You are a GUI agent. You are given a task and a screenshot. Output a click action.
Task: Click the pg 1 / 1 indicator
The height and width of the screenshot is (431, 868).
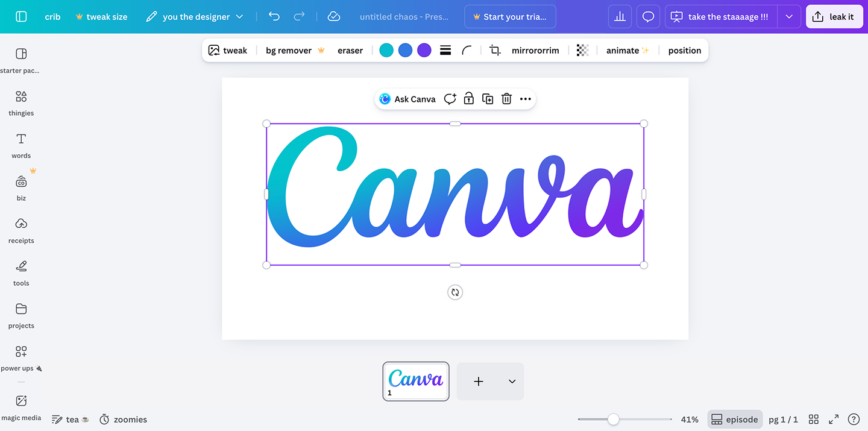pos(783,420)
